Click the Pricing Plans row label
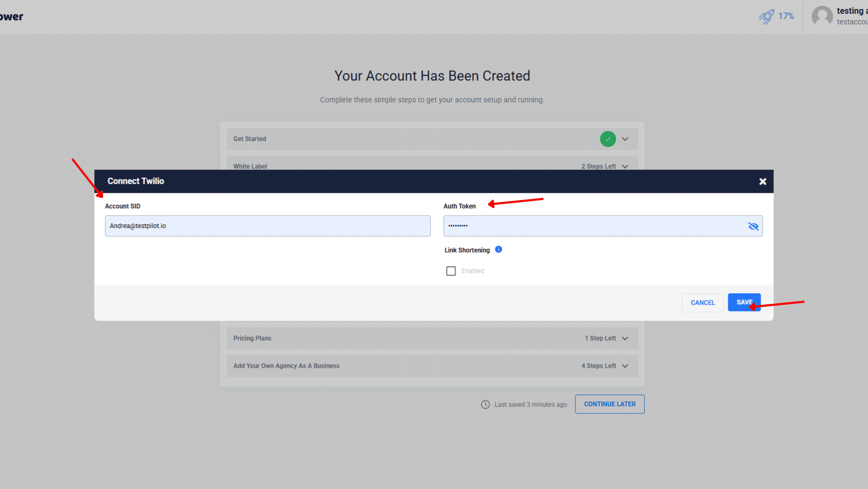 252,339
